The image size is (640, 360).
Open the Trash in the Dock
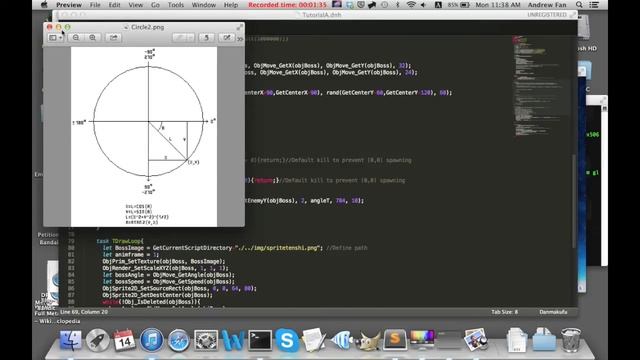[570, 340]
